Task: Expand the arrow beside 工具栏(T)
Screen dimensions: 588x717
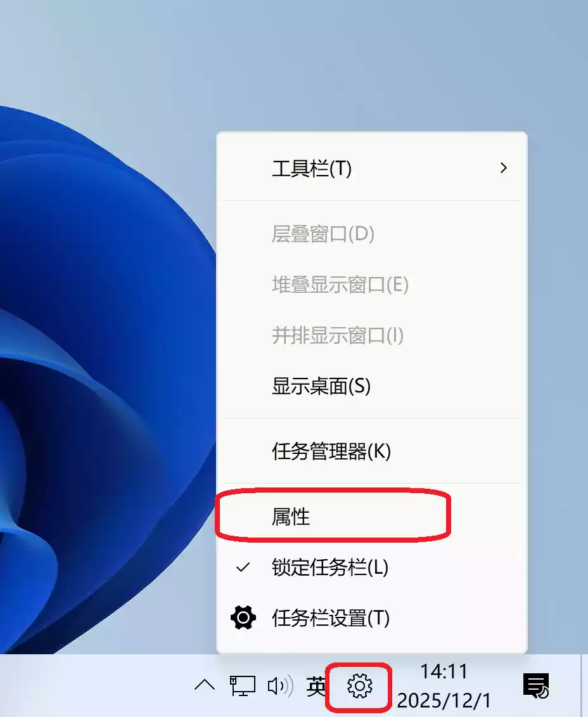Action: 503,168
